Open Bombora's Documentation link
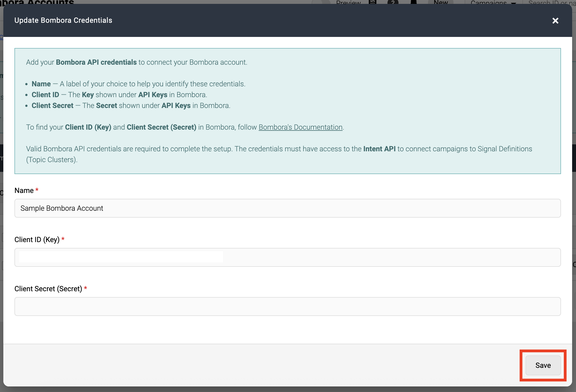The image size is (576, 392). point(300,127)
